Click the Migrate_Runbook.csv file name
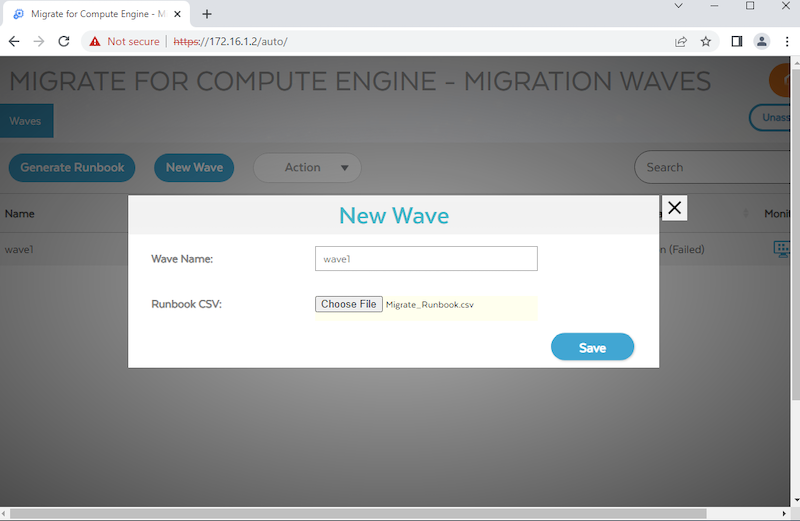 [x=430, y=305]
